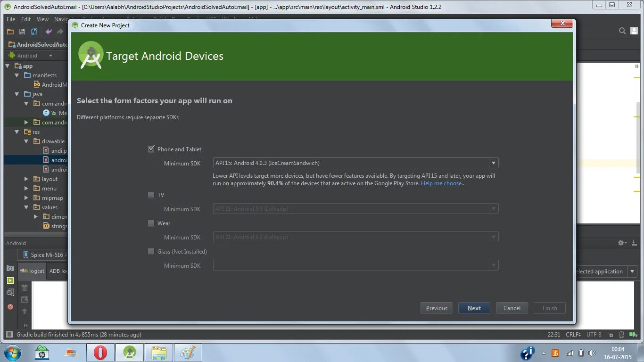
Task: Enable the TV form factor checkbox
Action: (x=151, y=195)
